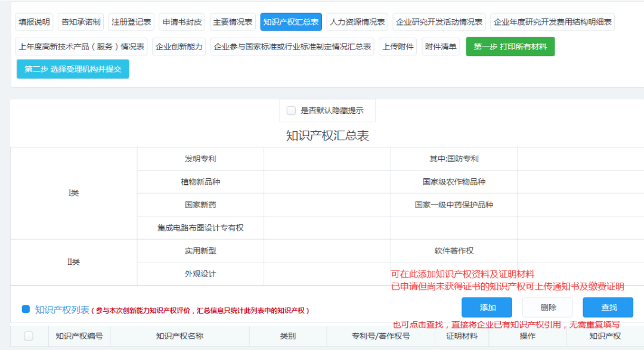Click the 集成电路布图设计专有权 label
Screen dimensions: 644x350
tap(200, 228)
